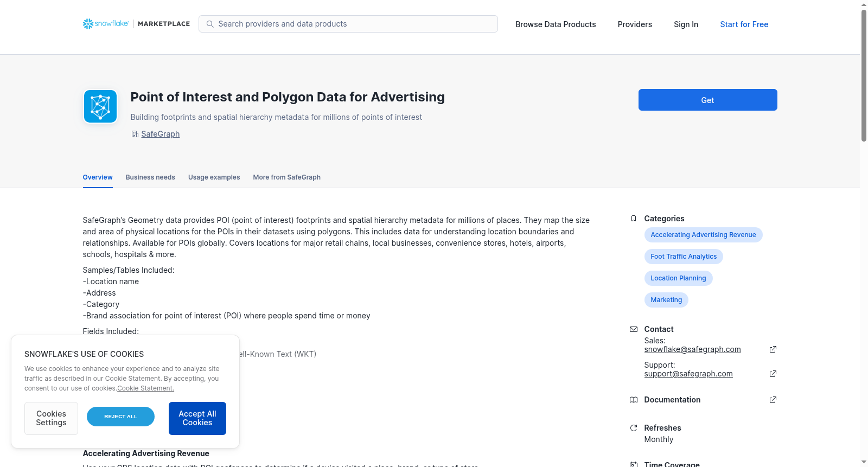868x467 pixels.
Task: Reject all cookies
Action: (x=120, y=417)
